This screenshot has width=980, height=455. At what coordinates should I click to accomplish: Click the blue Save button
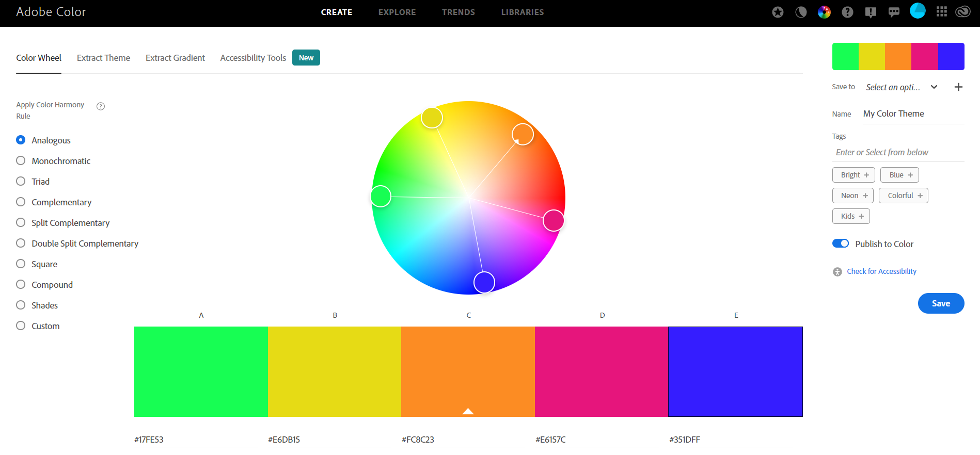(x=941, y=303)
